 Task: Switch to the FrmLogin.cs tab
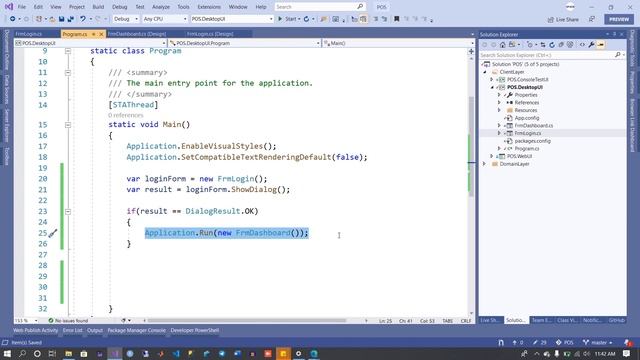[29, 34]
